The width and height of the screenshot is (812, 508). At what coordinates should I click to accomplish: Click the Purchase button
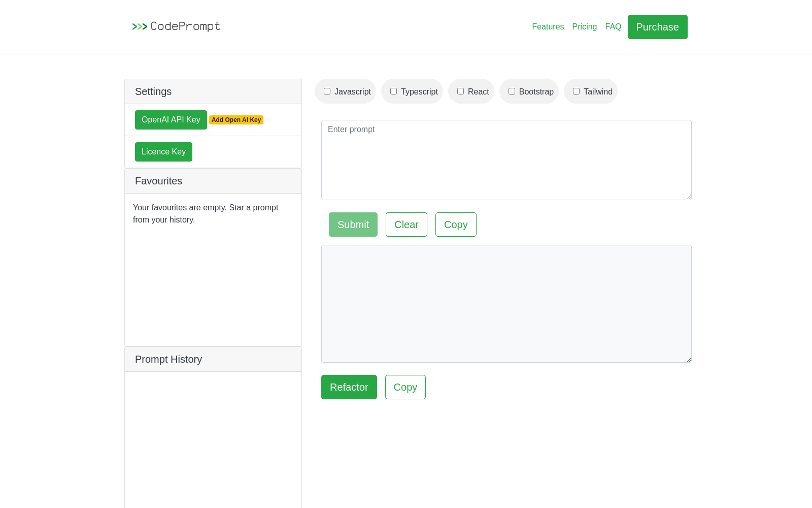click(x=657, y=27)
